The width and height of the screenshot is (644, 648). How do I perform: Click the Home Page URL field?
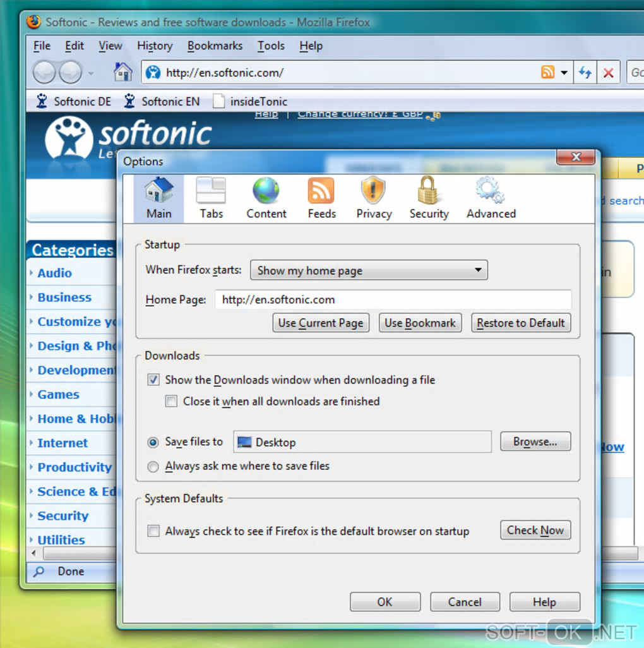[x=393, y=299]
